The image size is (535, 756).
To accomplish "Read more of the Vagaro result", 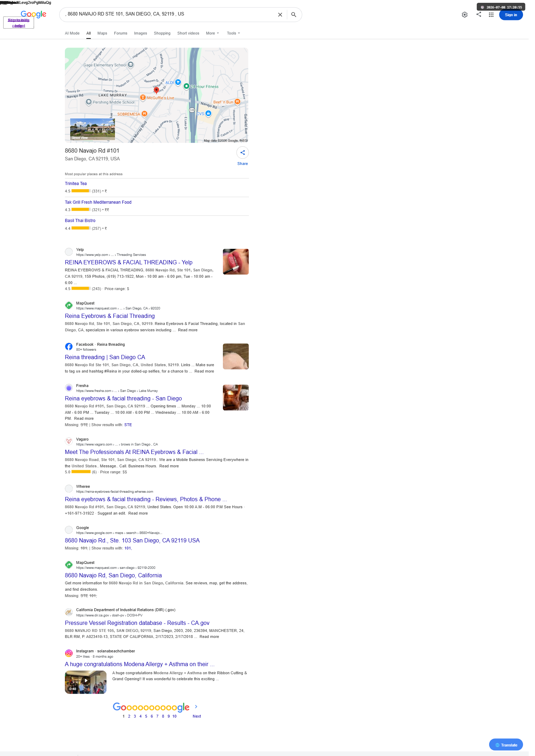I will point(169,466).
